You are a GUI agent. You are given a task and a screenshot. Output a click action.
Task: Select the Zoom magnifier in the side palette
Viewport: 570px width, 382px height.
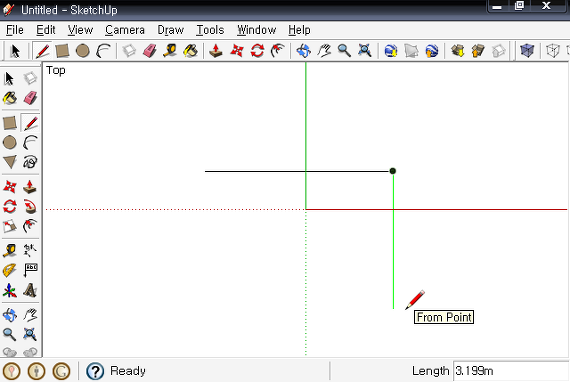click(9, 334)
